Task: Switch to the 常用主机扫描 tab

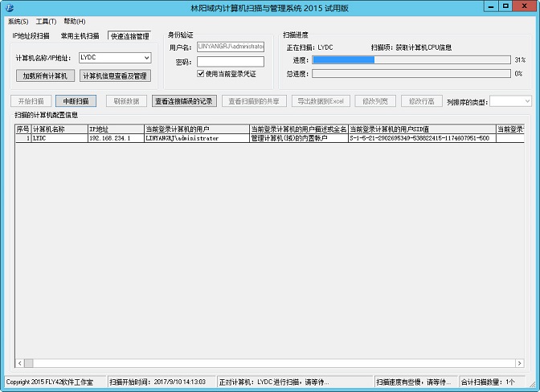Action: coord(80,36)
